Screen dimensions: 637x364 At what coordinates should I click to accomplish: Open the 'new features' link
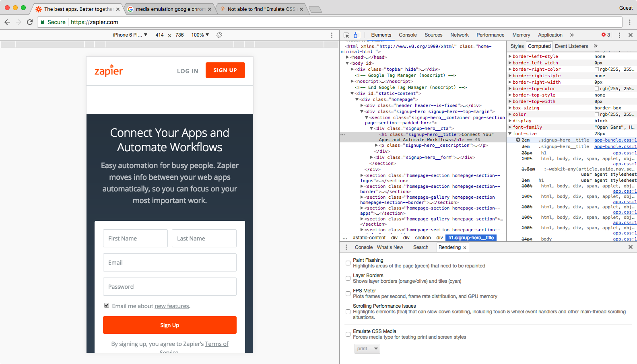[171, 306]
